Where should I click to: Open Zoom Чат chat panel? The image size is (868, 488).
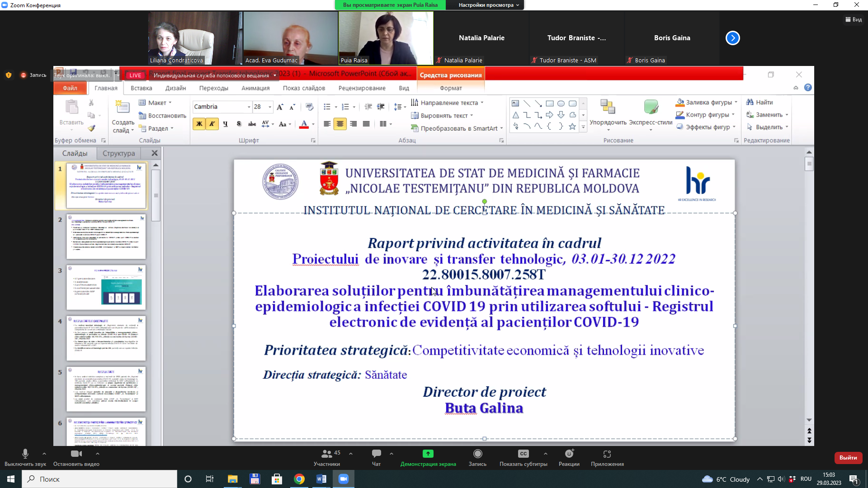point(376,457)
